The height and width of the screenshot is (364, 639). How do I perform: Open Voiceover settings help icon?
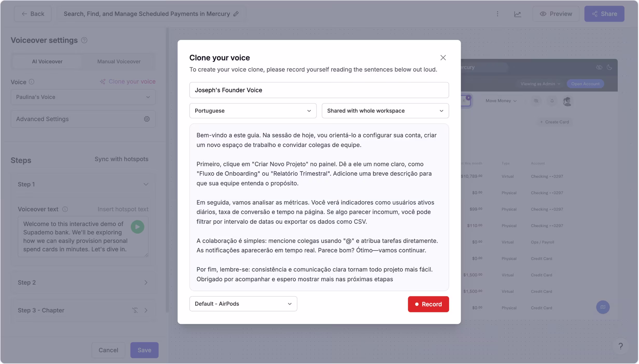coord(84,40)
